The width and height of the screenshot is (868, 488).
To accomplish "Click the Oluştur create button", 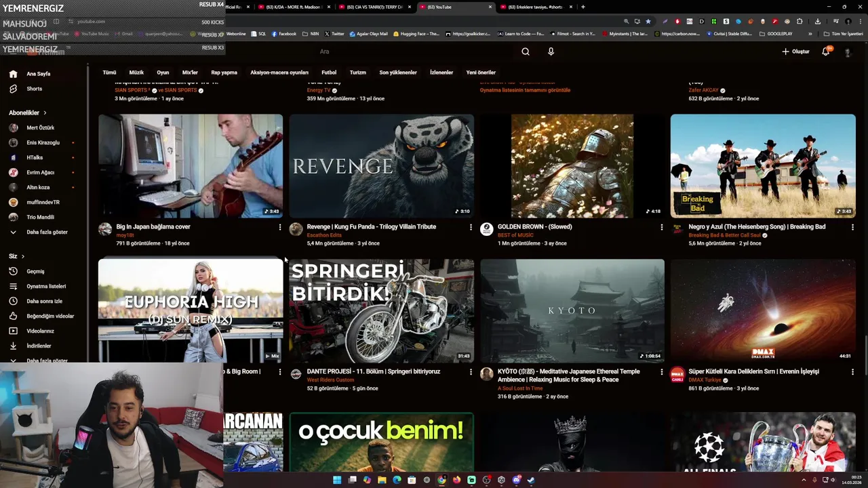I will point(796,52).
